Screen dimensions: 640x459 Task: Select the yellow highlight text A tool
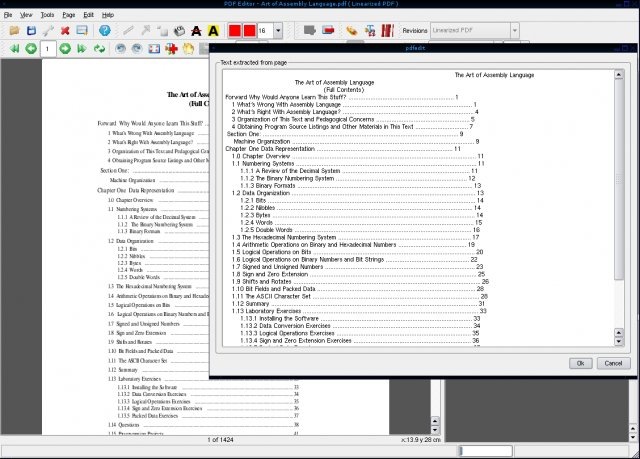tap(213, 31)
